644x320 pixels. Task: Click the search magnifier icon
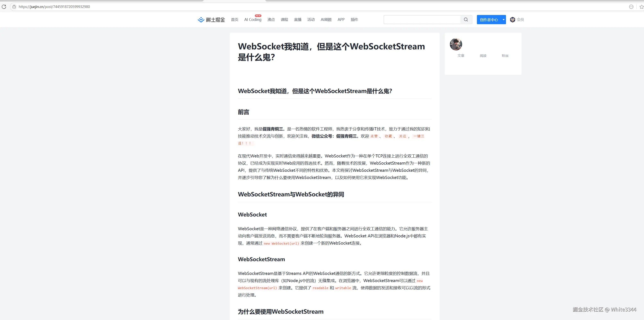click(x=465, y=19)
